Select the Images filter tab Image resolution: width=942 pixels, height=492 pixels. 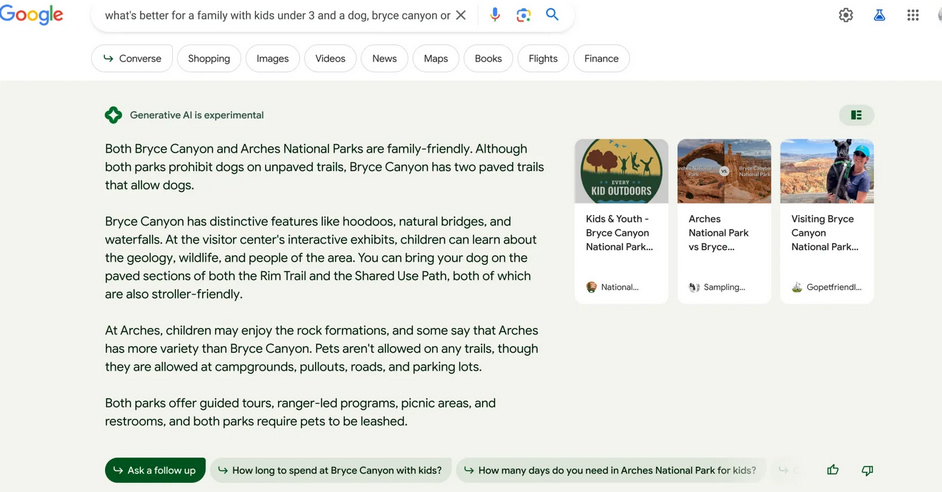click(x=272, y=58)
